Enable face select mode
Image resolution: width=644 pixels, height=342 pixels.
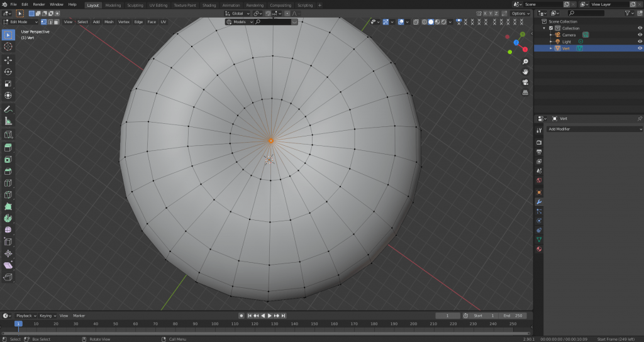56,22
